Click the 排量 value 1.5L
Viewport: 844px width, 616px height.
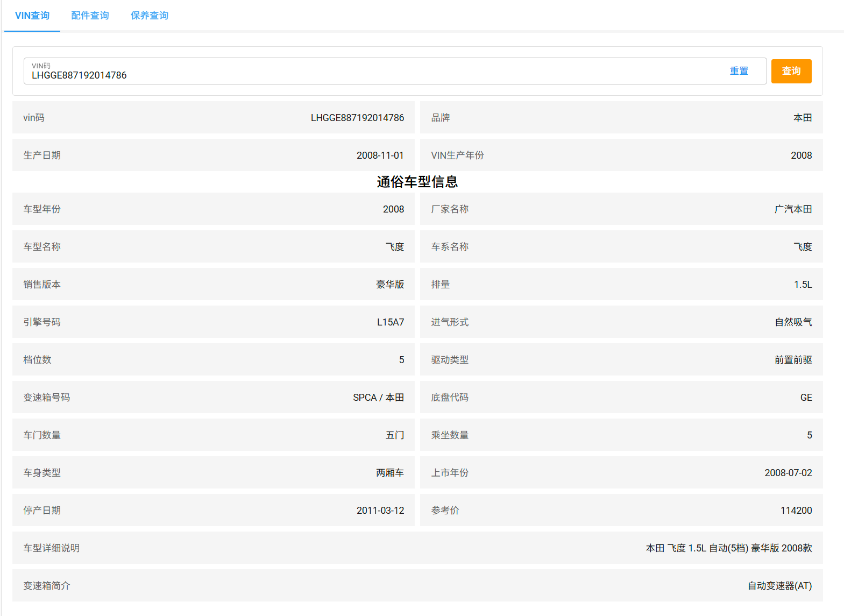[803, 285]
